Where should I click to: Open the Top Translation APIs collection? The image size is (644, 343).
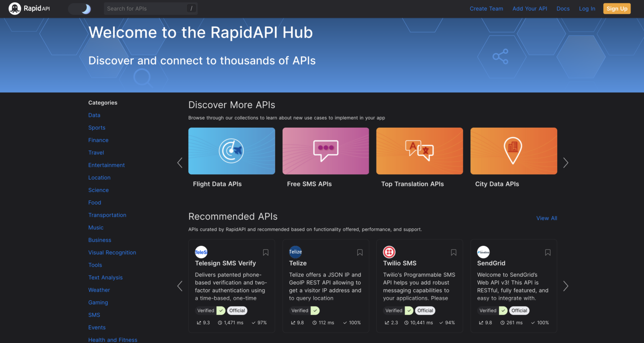tap(419, 151)
